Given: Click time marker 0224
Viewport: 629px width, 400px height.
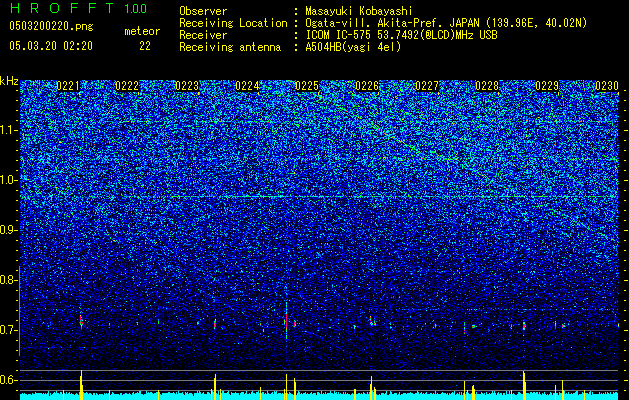Looking at the screenshot, I should point(247,86).
